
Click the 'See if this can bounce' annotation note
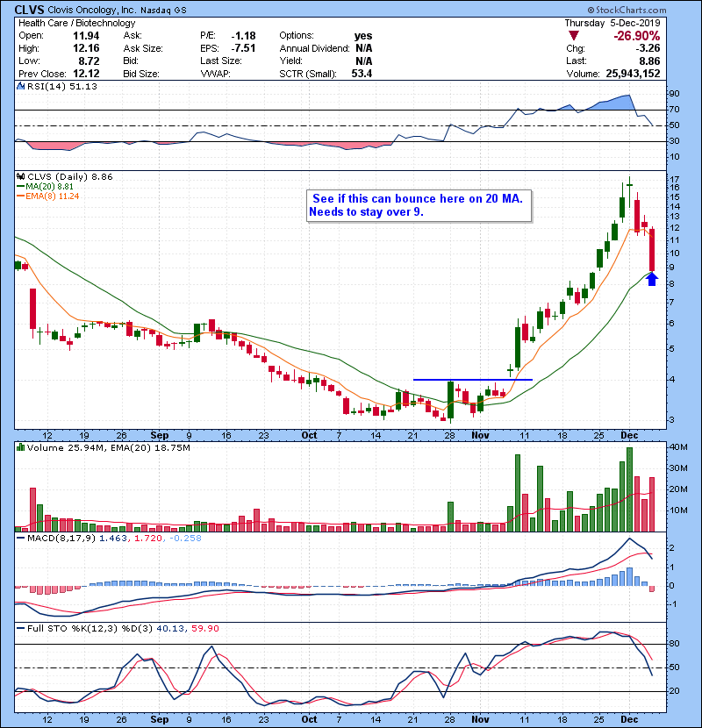419,205
